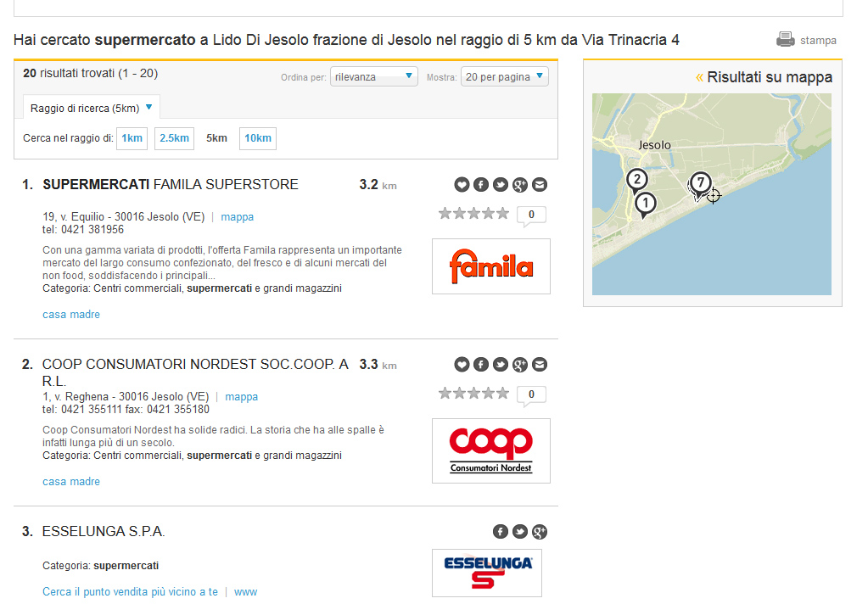Share Esselunga S.P.A. on Facebook

501,532
